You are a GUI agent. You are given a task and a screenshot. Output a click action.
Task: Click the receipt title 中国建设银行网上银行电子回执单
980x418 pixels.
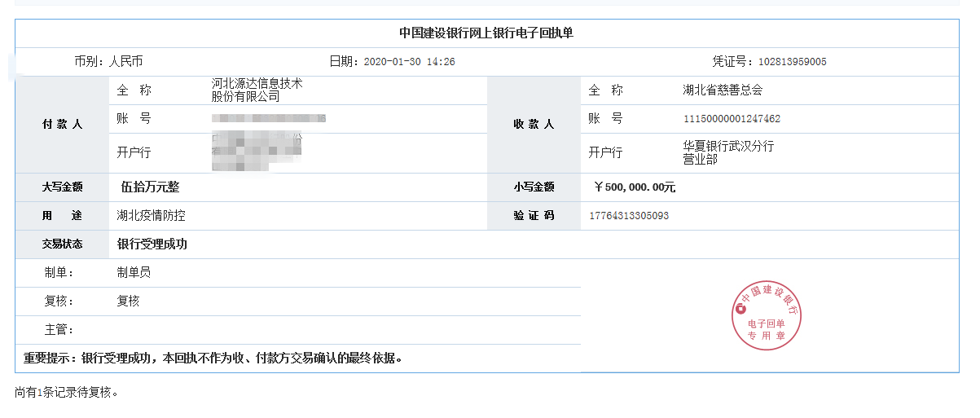tap(486, 33)
